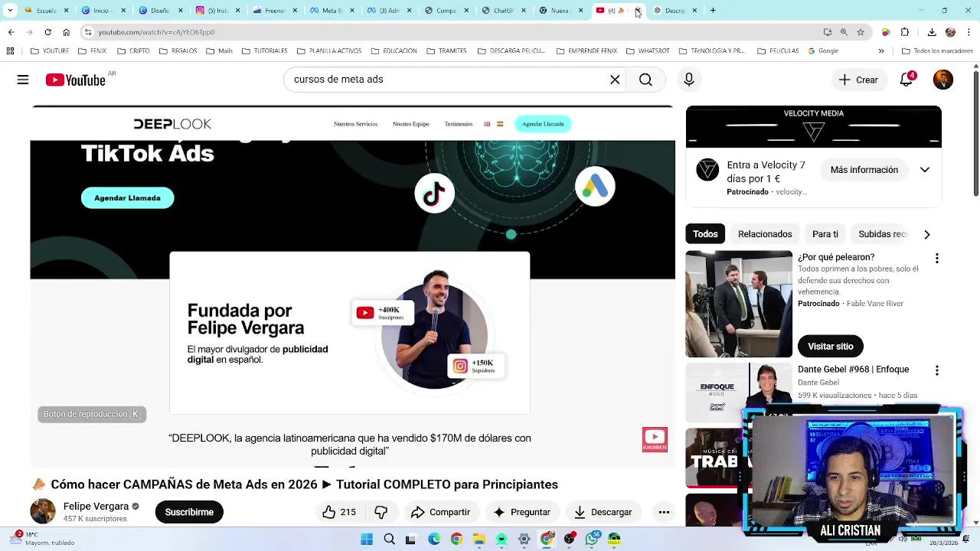The height and width of the screenshot is (551, 980).
Task: Click the Compartir button
Action: pos(440,512)
